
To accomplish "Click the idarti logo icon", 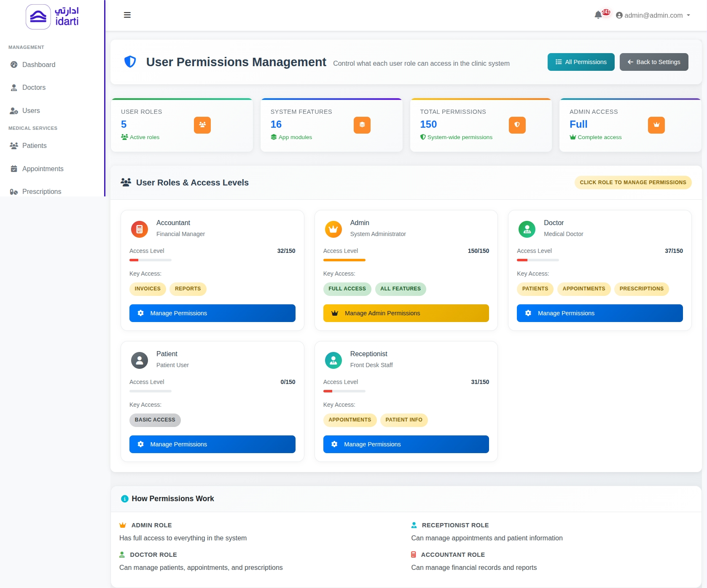I will pos(38,17).
